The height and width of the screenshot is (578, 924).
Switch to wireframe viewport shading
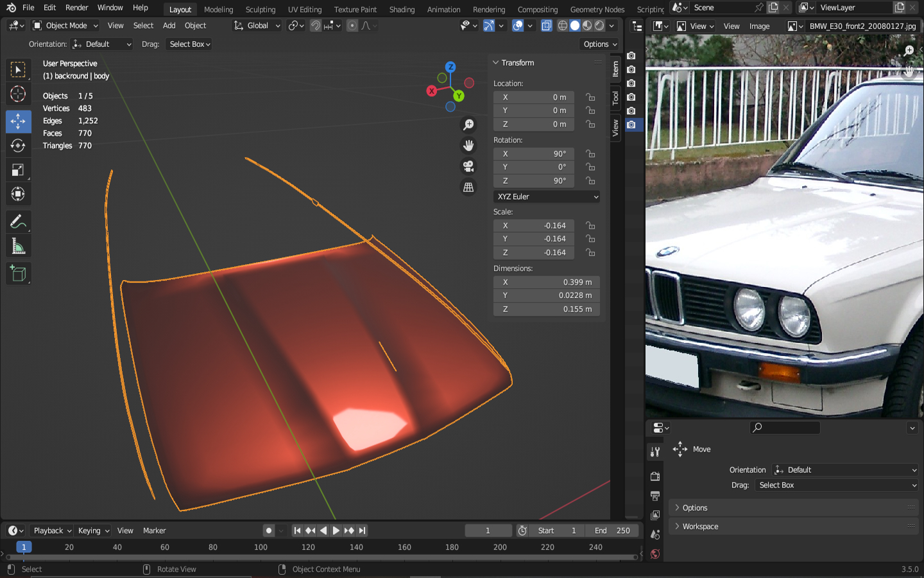point(563,26)
